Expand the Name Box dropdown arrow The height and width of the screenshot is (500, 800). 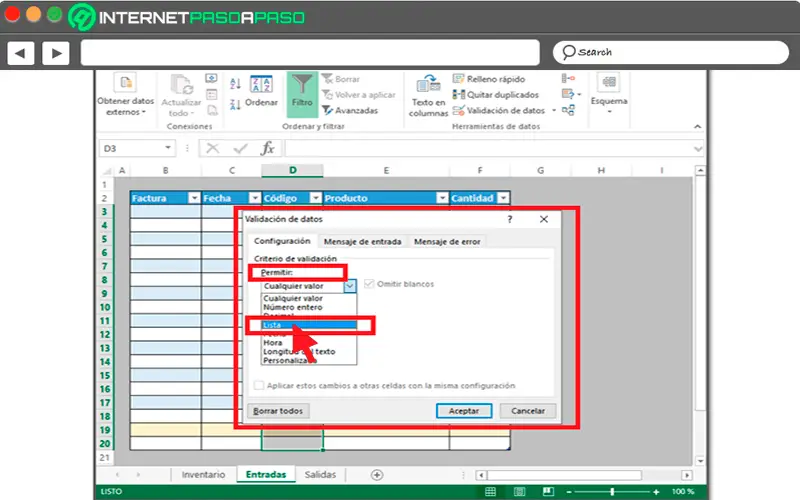point(168,148)
